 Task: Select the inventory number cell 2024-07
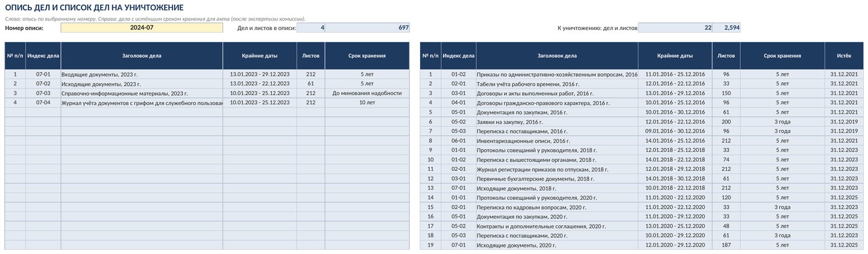coord(142,28)
